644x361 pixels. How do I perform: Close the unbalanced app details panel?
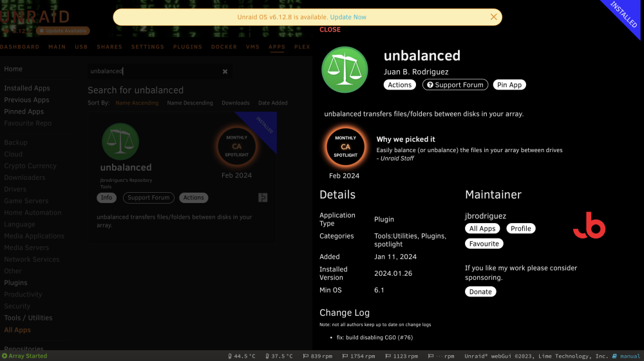click(330, 30)
